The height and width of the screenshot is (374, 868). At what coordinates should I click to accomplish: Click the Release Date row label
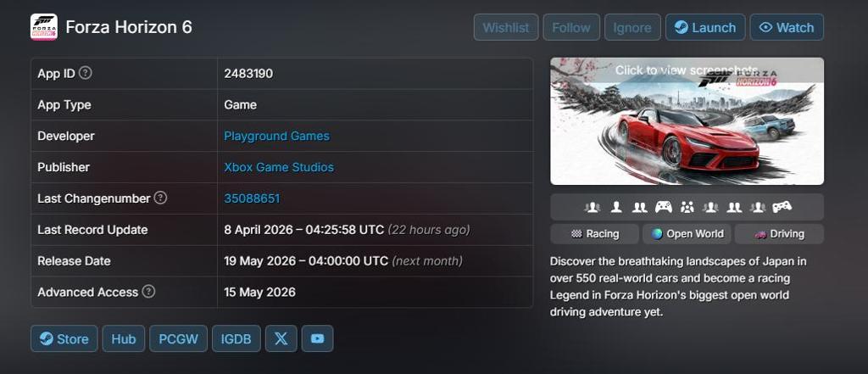point(75,260)
